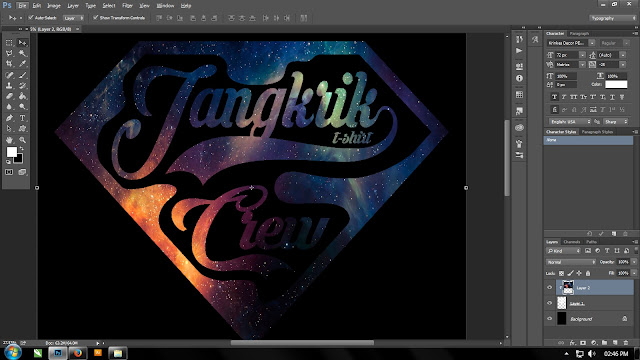The width and height of the screenshot is (640, 360).
Task: Select the Zoom tool
Action: 22,140
